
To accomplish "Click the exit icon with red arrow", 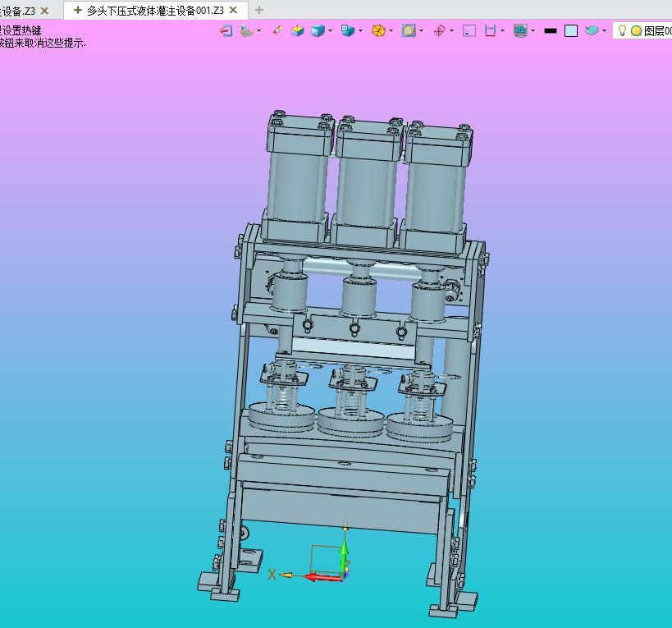I will pyautogui.click(x=226, y=31).
